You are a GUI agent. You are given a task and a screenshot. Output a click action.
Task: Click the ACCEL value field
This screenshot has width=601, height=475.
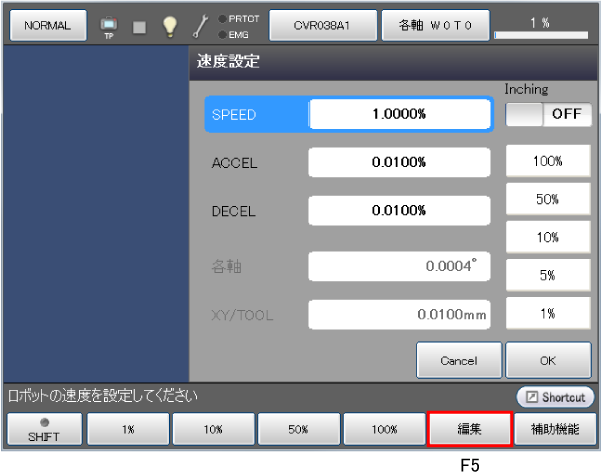coord(400,162)
